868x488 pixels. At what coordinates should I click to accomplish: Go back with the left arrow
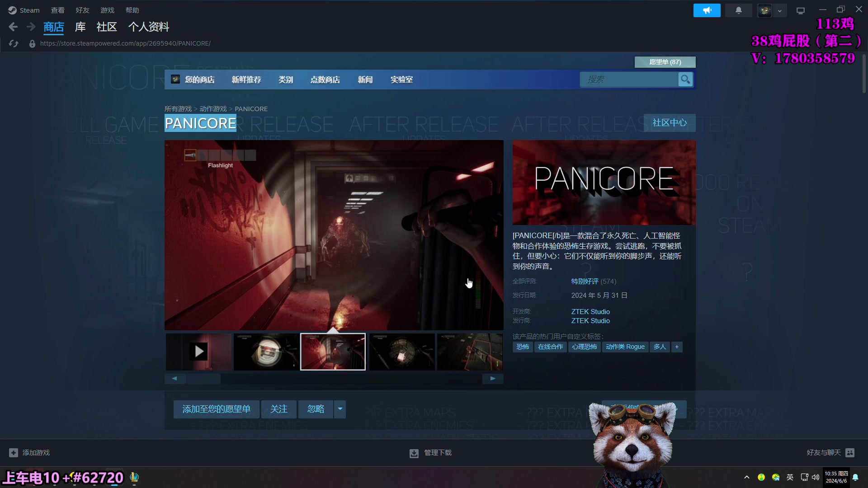click(x=13, y=27)
